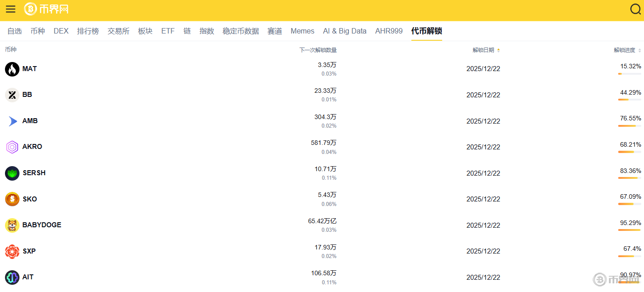
Task: Open the hamburger menu
Action: [x=10, y=9]
